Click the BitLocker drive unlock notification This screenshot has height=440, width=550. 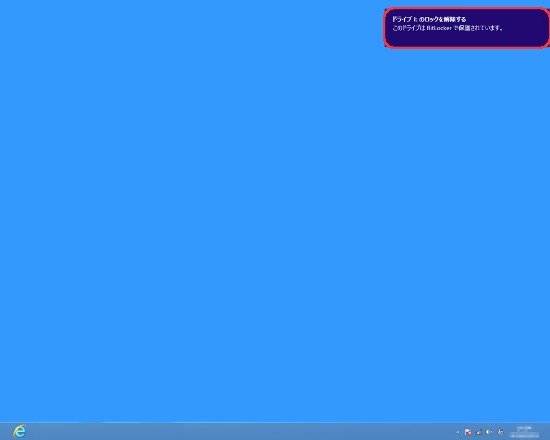pyautogui.click(x=467, y=28)
